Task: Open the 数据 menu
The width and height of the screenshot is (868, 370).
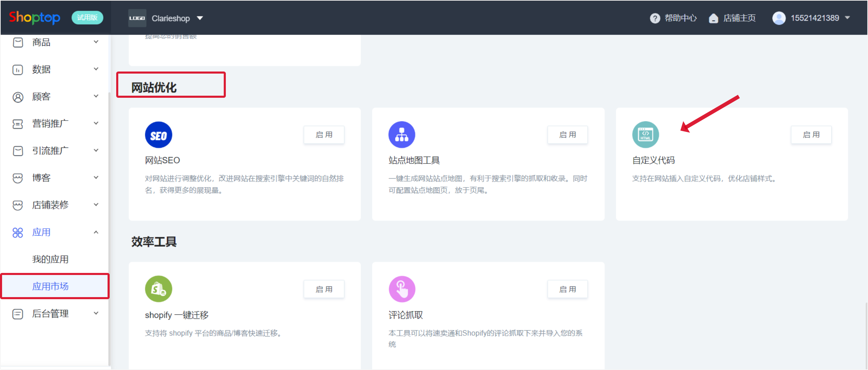Action: point(41,69)
